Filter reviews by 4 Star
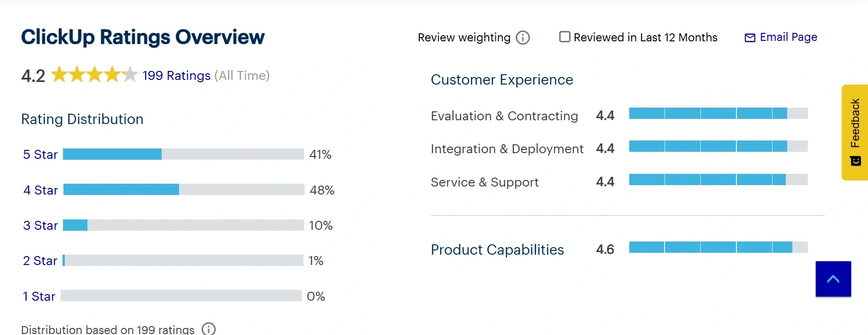 (x=40, y=190)
